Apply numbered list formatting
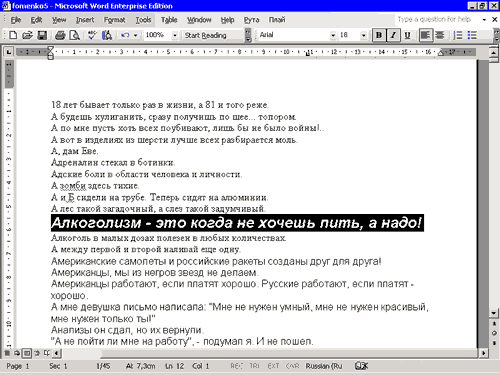 (458, 35)
